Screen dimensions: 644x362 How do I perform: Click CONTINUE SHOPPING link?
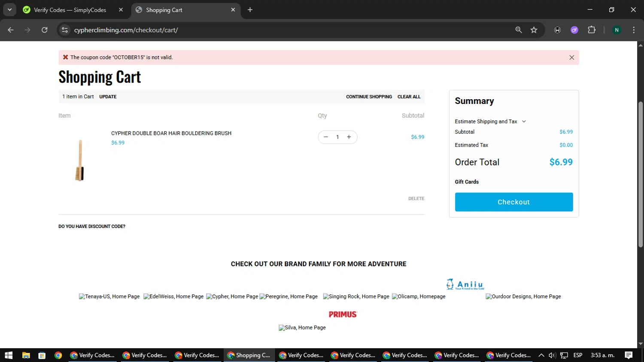point(369,97)
